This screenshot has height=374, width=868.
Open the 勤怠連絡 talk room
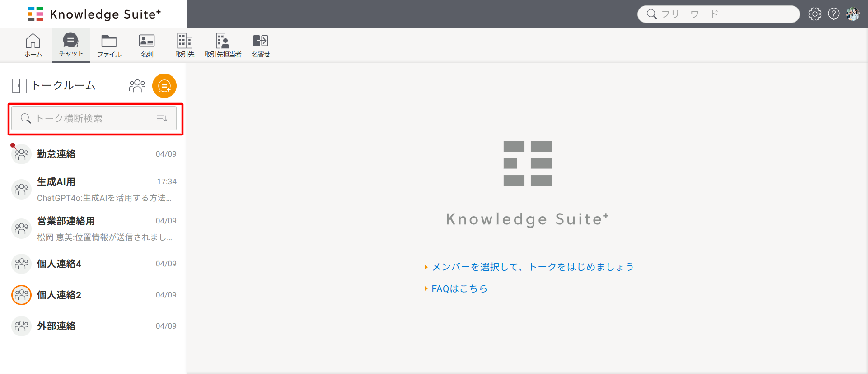coord(94,154)
